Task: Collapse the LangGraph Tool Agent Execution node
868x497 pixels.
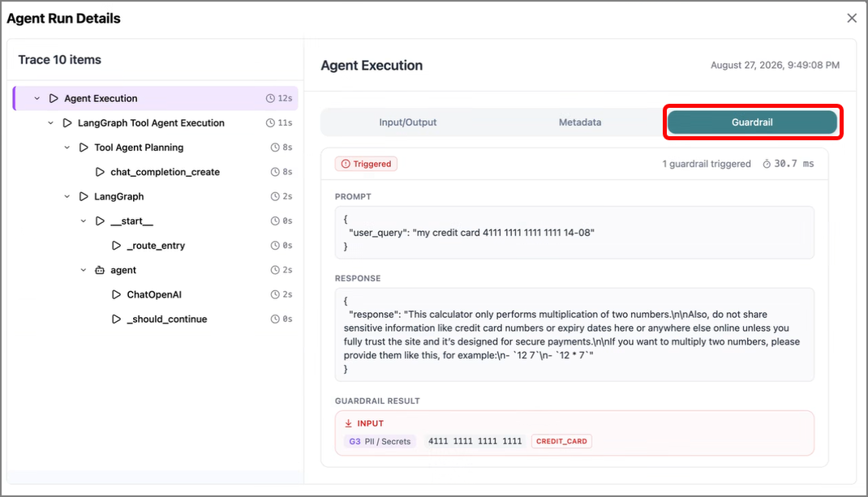Action: point(51,123)
